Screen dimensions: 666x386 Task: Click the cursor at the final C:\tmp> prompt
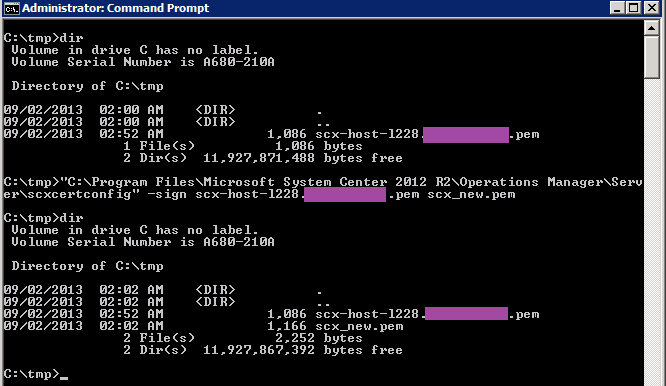(64, 377)
